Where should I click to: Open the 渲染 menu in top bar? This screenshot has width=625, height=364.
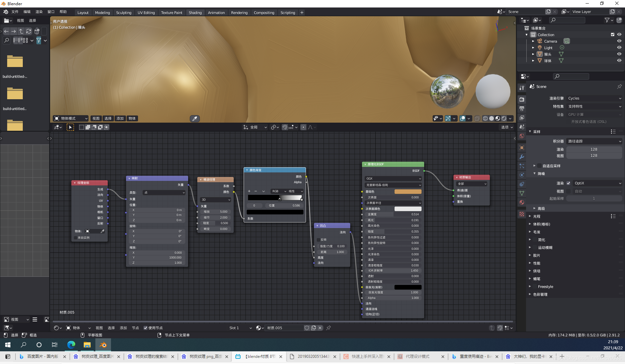39,12
